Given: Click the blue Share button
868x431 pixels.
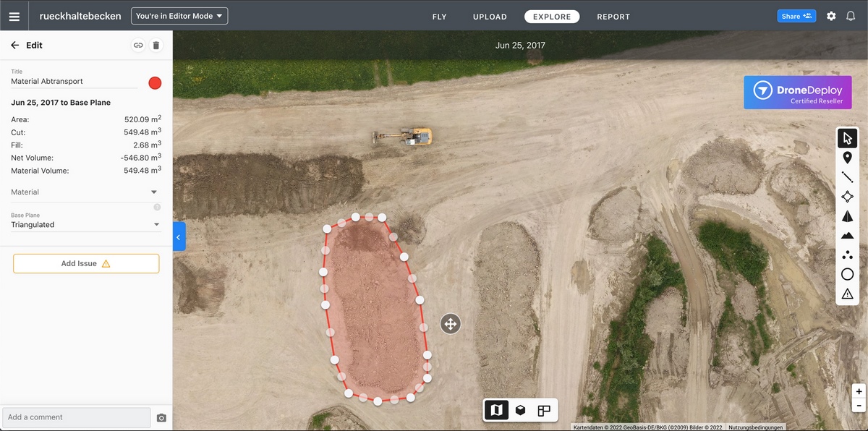Looking at the screenshot, I should tap(796, 16).
